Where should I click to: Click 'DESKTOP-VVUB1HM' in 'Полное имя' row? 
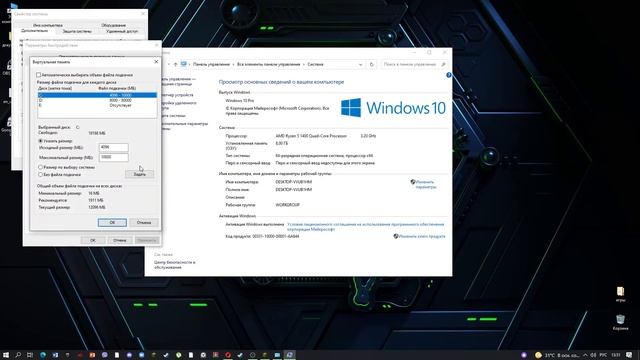[293, 190]
